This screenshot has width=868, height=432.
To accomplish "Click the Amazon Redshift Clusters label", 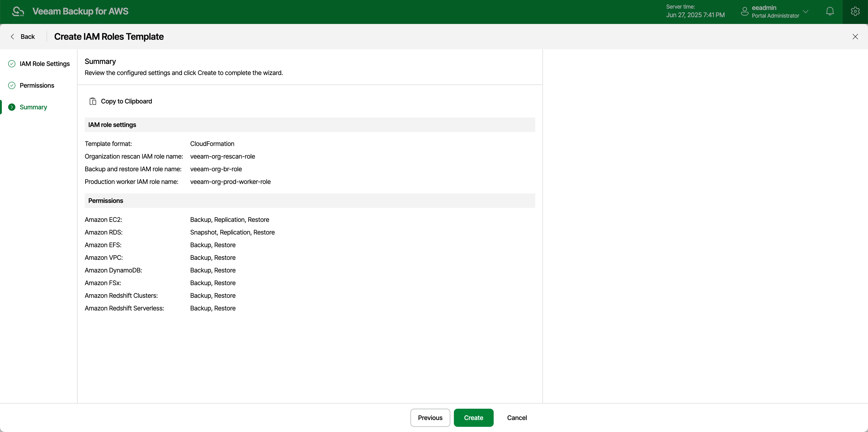I will [x=121, y=296].
